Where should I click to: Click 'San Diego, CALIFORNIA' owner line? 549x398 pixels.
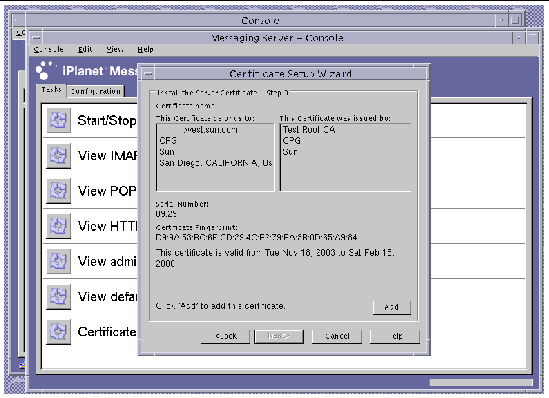click(216, 163)
